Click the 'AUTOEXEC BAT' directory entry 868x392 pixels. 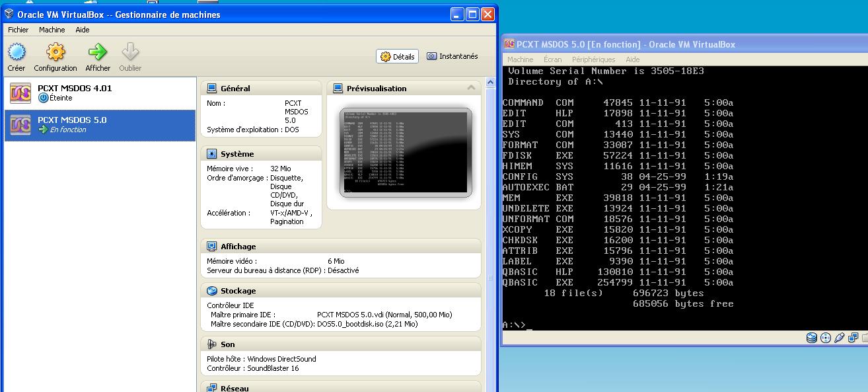coord(618,187)
